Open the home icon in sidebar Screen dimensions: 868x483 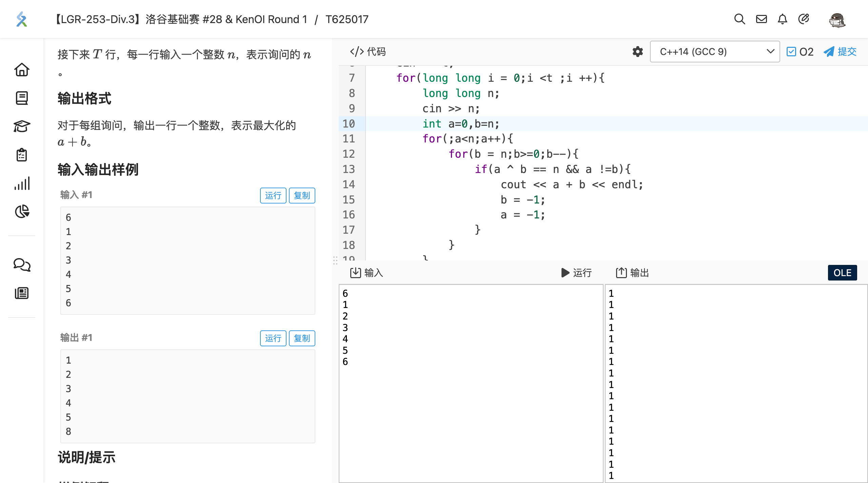(x=22, y=70)
